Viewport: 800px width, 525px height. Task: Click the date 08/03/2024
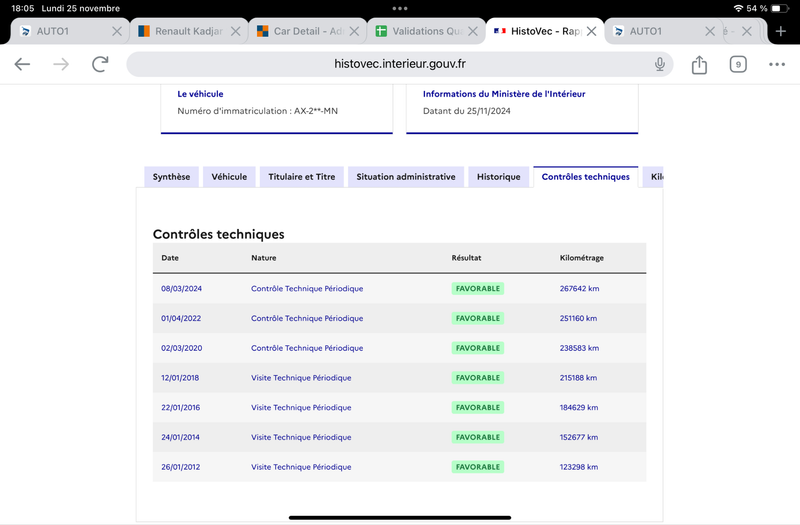[x=182, y=288]
